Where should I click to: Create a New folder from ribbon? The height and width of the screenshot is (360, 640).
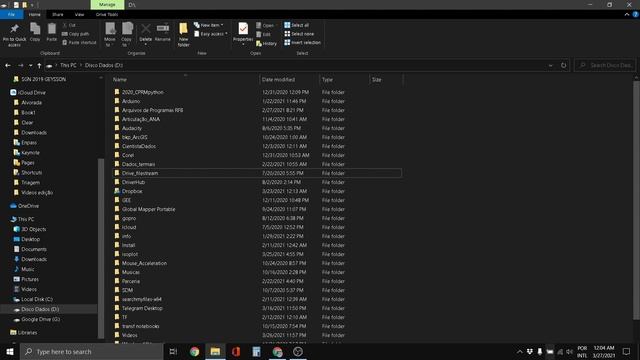183,35
